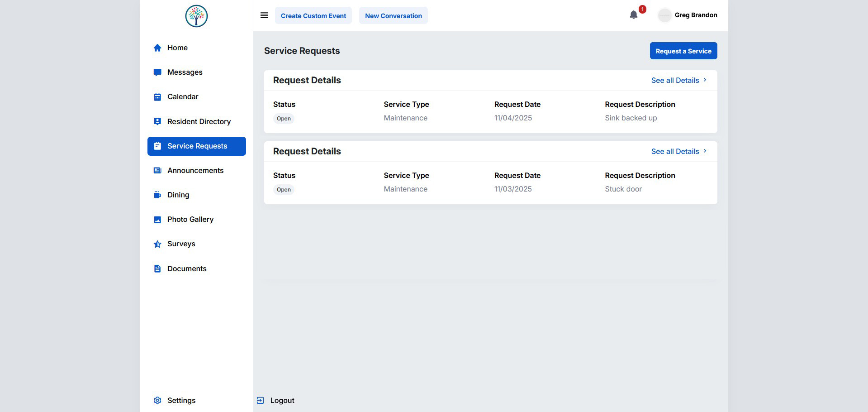
Task: Click the user avatar next to Greg Brandon
Action: [x=664, y=15]
